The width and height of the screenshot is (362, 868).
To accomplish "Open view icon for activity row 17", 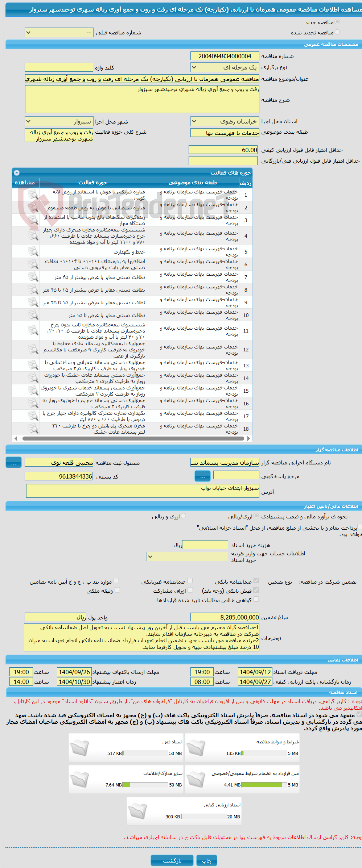I will pos(33,416).
